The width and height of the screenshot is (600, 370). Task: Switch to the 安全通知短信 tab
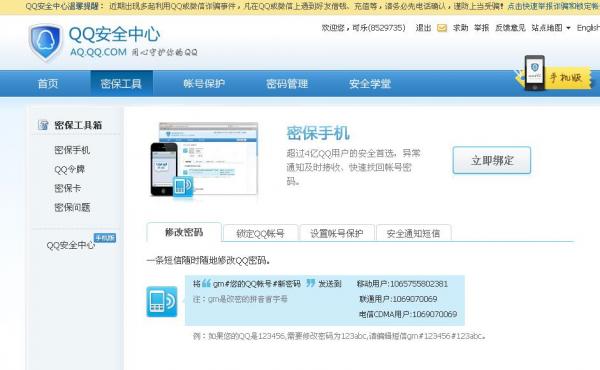click(414, 233)
